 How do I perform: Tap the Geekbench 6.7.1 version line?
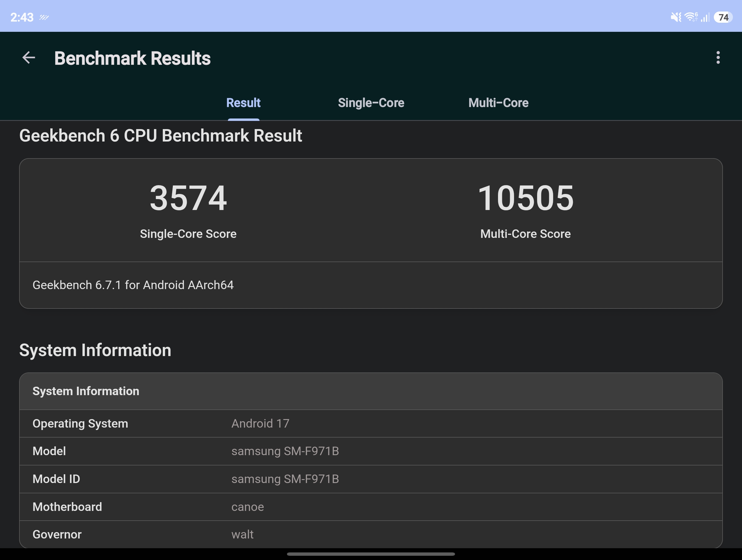(x=133, y=285)
